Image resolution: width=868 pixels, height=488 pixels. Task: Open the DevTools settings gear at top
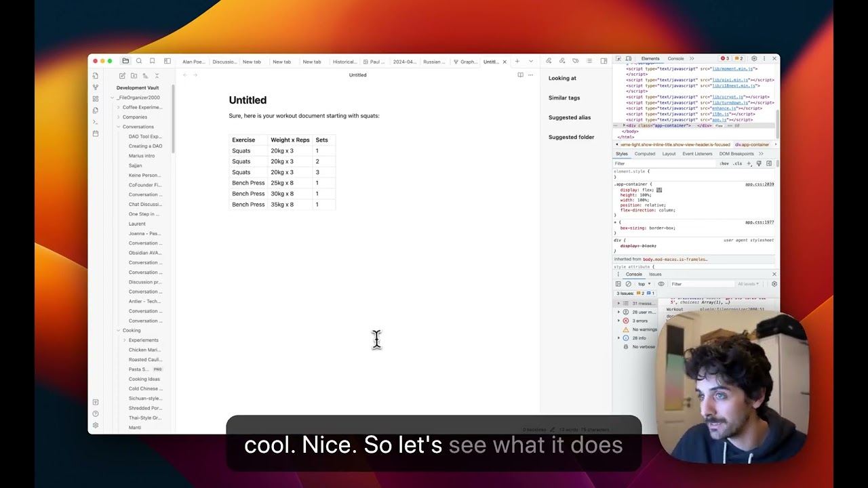coord(754,59)
